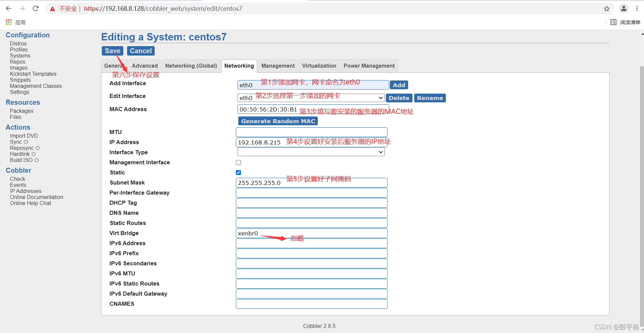Click the IPv6 Address input field
The height and width of the screenshot is (333, 644).
312,243
